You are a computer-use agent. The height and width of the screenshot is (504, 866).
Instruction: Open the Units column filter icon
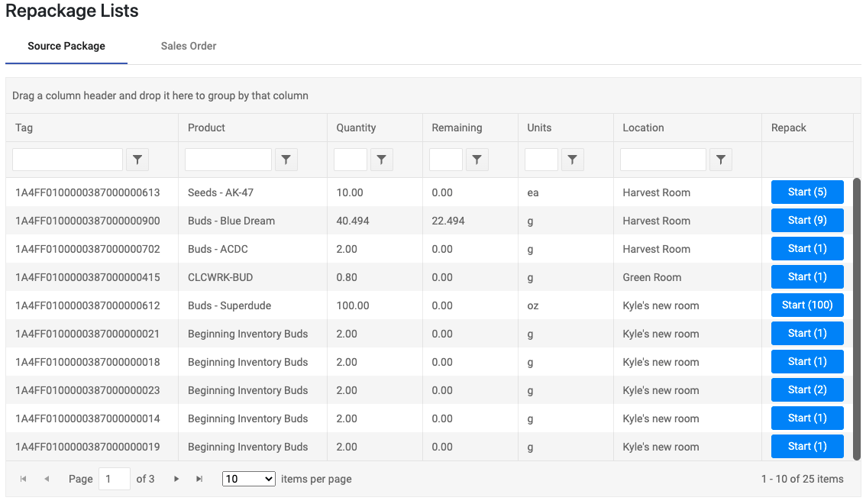click(x=573, y=160)
